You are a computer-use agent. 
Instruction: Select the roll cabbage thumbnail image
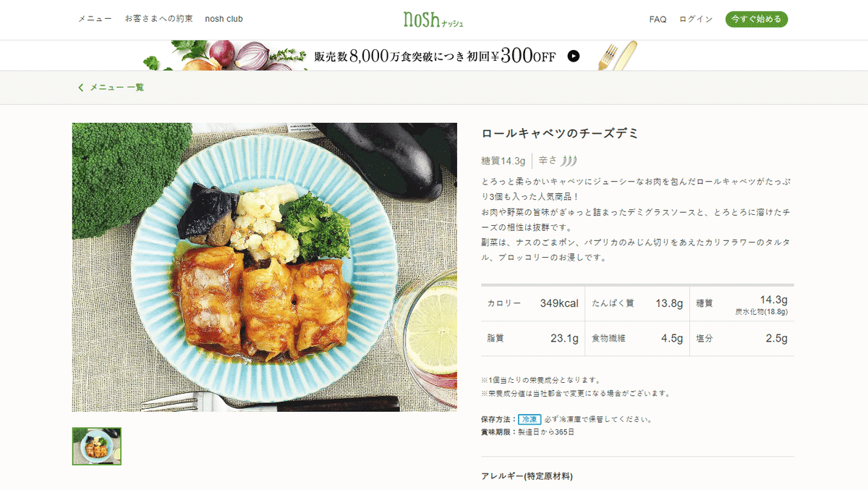point(97,447)
